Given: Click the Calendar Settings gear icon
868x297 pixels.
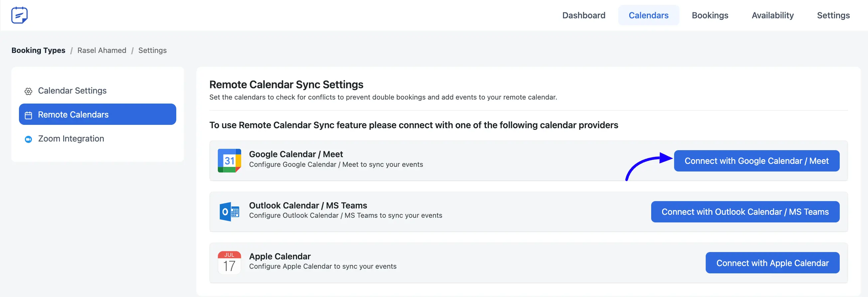Looking at the screenshot, I should [x=28, y=91].
